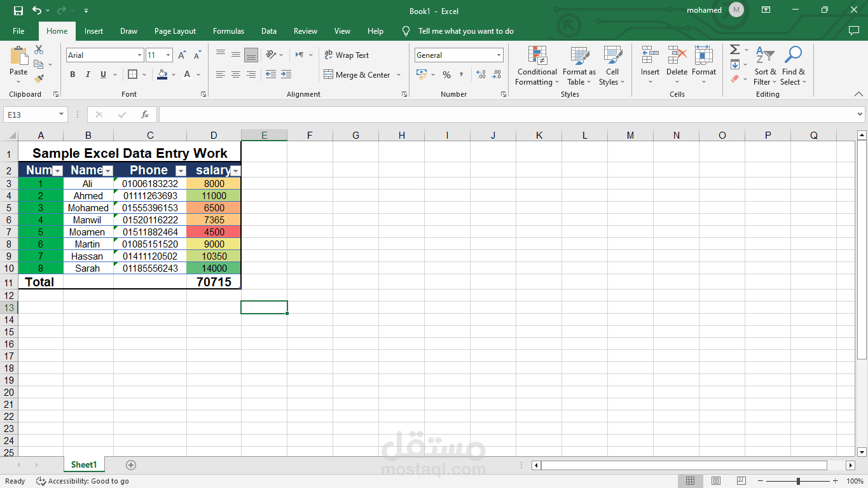
Task: Click the Fill Color bucket icon
Action: (x=162, y=74)
